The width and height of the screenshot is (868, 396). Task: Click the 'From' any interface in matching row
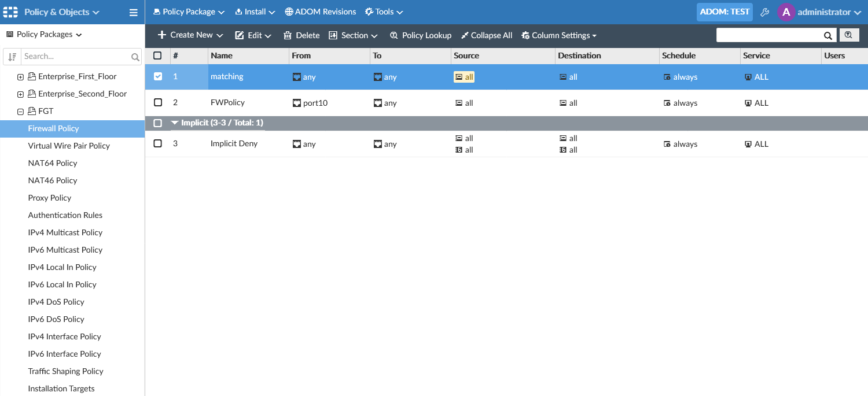pos(304,77)
